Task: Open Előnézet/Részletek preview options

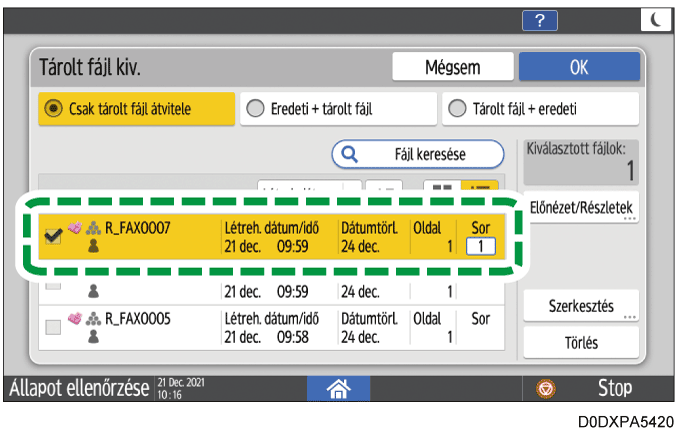Action: pos(581,207)
